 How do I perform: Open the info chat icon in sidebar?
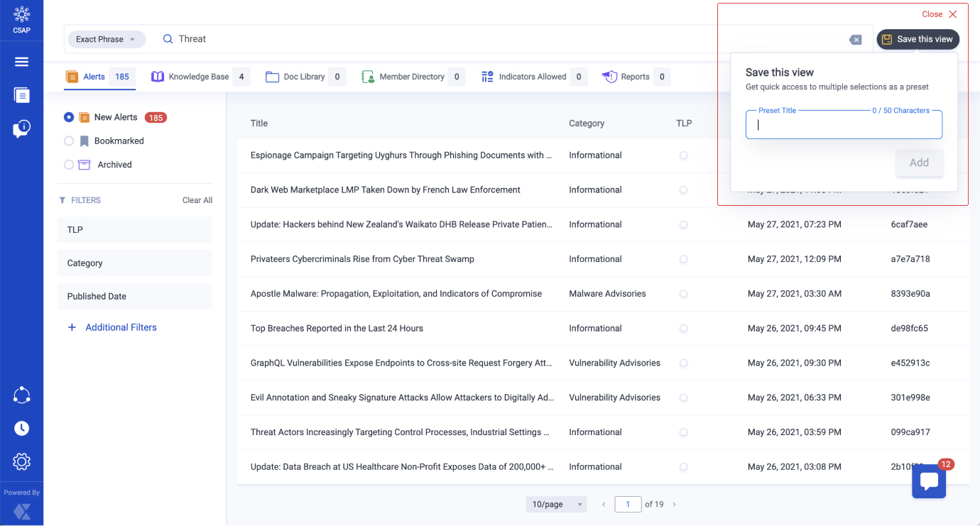[21, 128]
